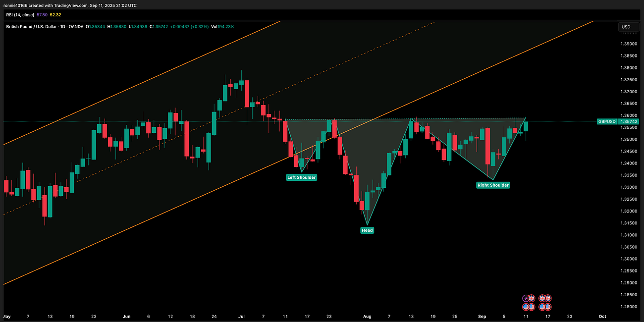Click the GBPUSD ticker label on the price axis
This screenshot has width=644, height=322.
pos(607,121)
